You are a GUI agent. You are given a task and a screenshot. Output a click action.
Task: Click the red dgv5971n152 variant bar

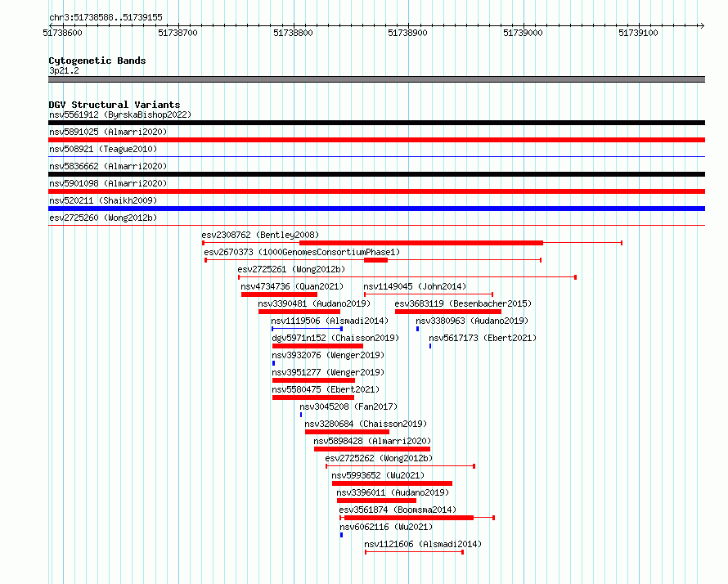click(317, 346)
